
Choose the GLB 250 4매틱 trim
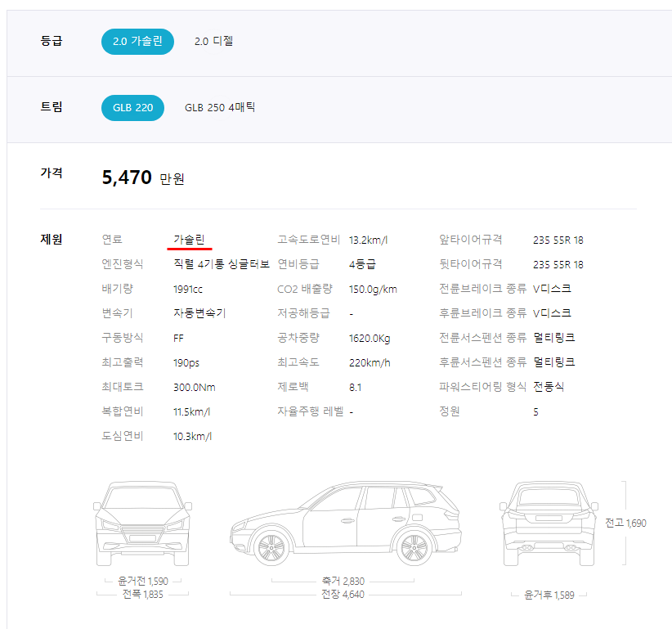pos(220,108)
